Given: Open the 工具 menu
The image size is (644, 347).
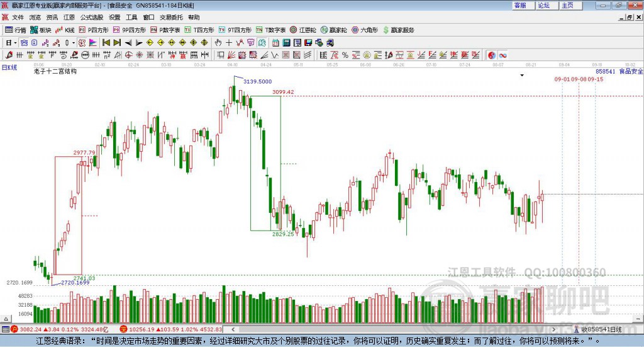Looking at the screenshot, I should tap(131, 17).
